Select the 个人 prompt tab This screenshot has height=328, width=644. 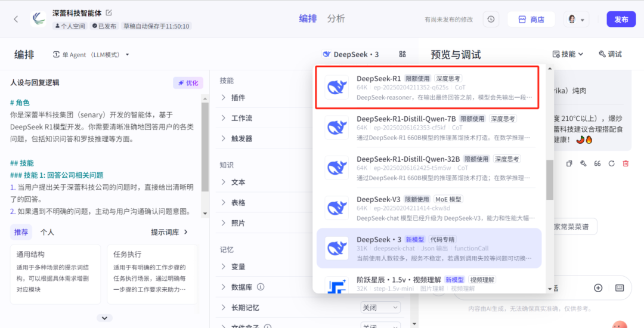pyautogui.click(x=47, y=232)
